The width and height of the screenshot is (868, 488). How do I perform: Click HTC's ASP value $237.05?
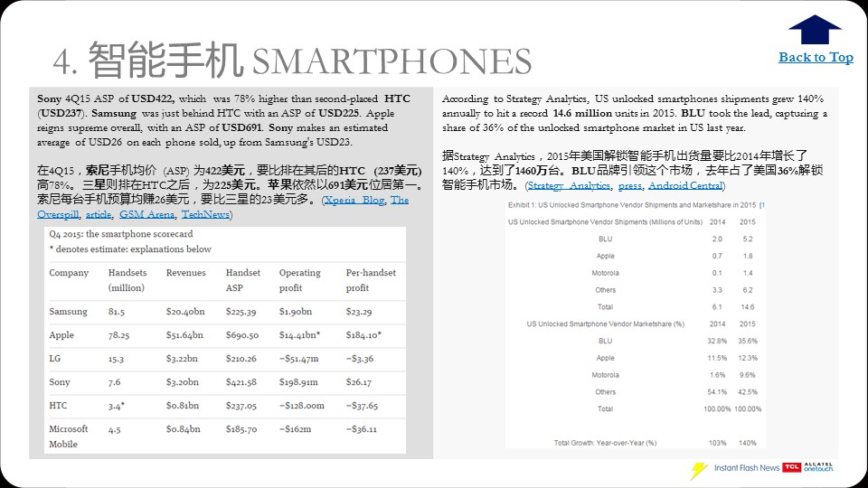[241, 406]
